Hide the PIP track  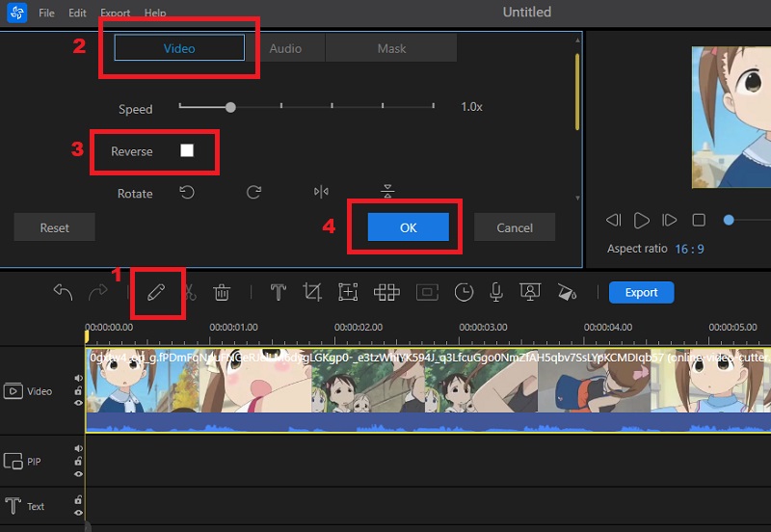[x=78, y=474]
